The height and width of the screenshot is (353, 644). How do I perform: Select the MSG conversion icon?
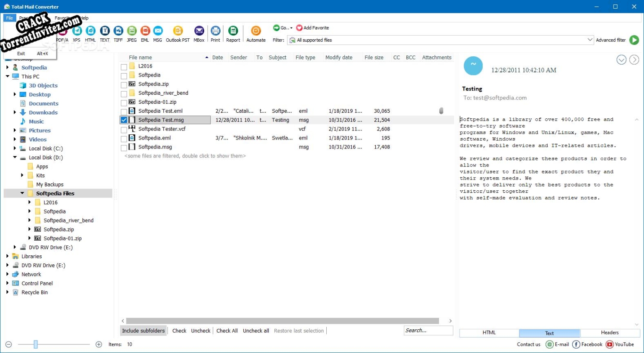(x=158, y=31)
